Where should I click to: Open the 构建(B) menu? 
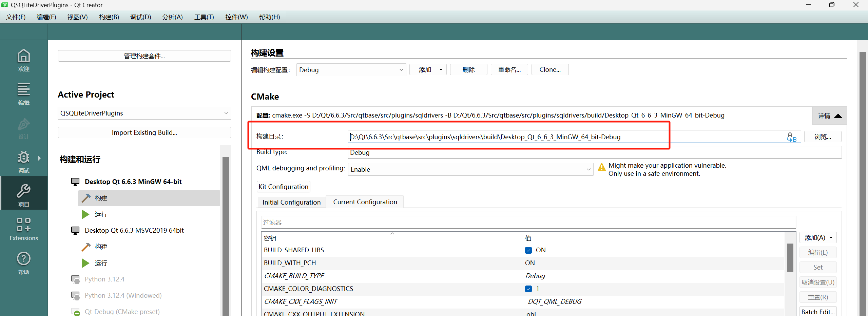point(109,17)
